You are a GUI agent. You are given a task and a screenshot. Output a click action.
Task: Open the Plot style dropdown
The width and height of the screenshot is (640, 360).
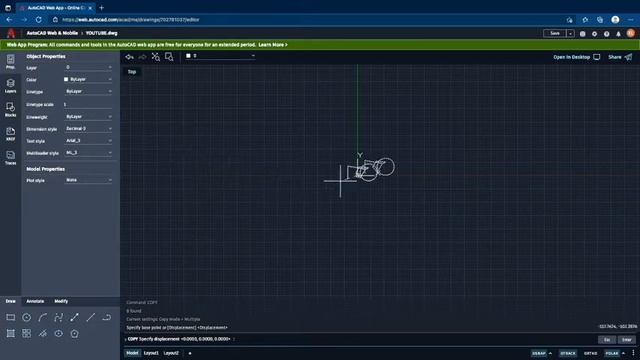coord(88,180)
